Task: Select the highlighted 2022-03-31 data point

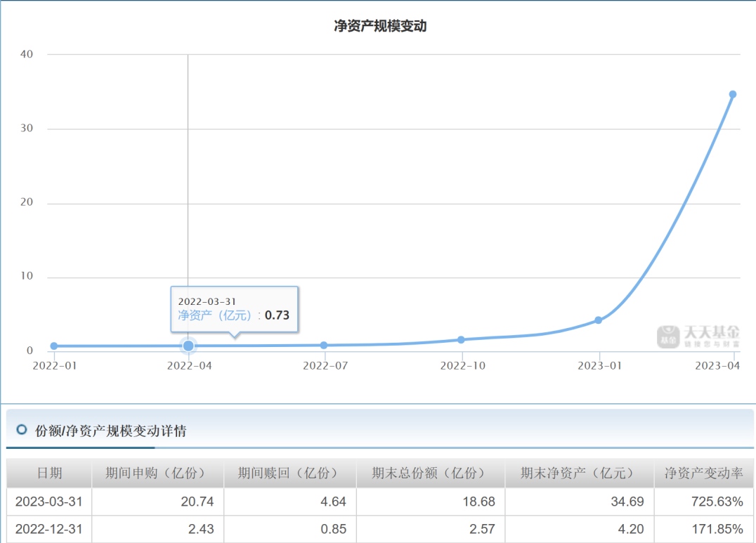Action: click(188, 346)
